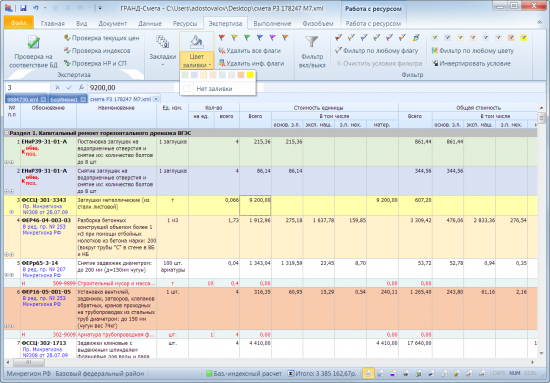Viewport: 550px width, 383px height.
Task: Toggle lavender color filter checkbox
Action: click(x=448, y=38)
